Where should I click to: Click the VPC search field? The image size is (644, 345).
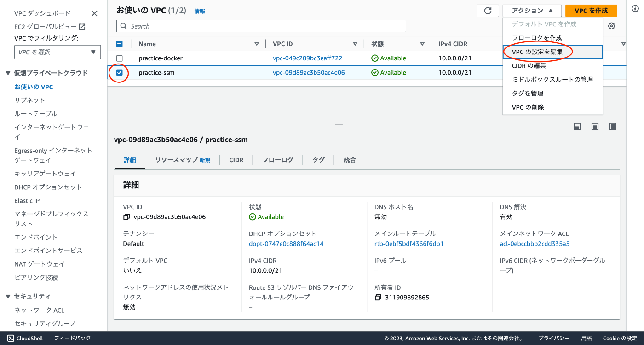point(261,26)
